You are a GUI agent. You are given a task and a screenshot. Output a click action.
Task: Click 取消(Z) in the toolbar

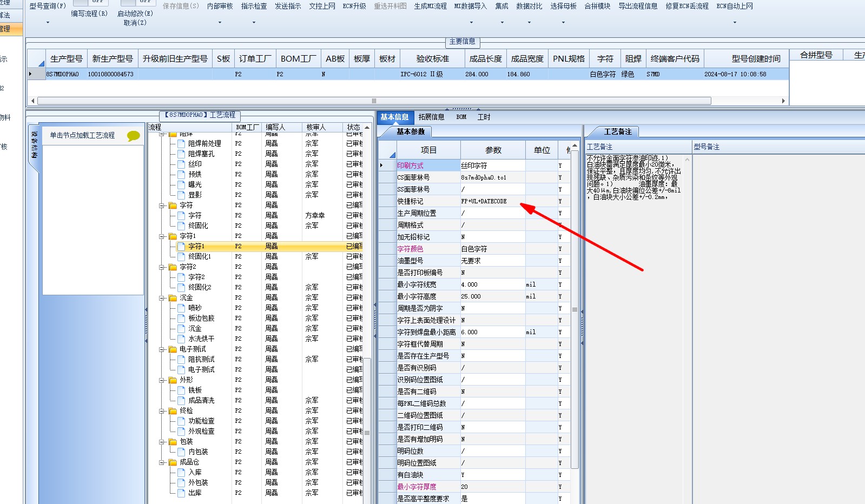point(135,23)
